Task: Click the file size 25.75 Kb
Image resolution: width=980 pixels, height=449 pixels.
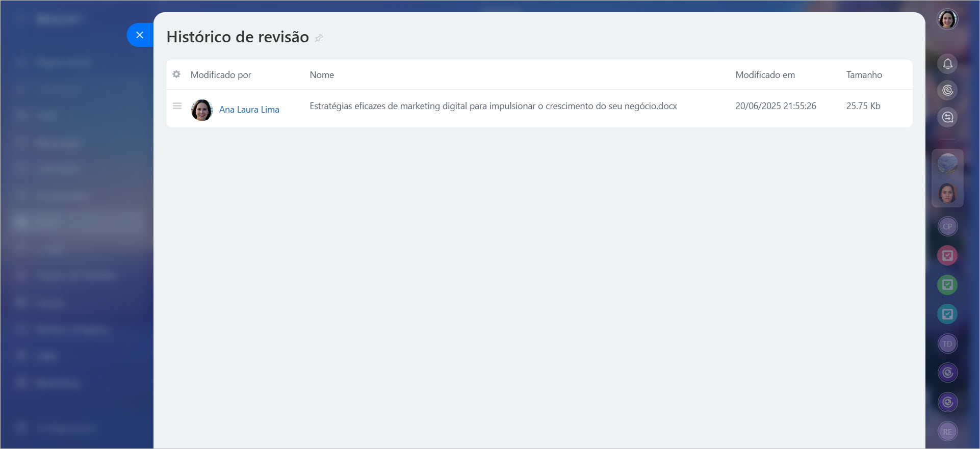Action: point(863,106)
